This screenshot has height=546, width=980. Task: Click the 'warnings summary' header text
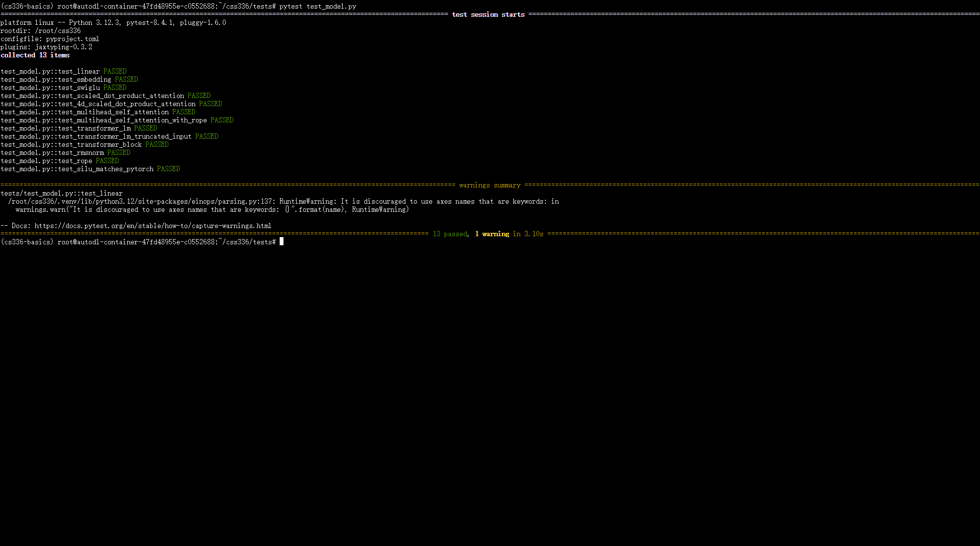coord(490,186)
